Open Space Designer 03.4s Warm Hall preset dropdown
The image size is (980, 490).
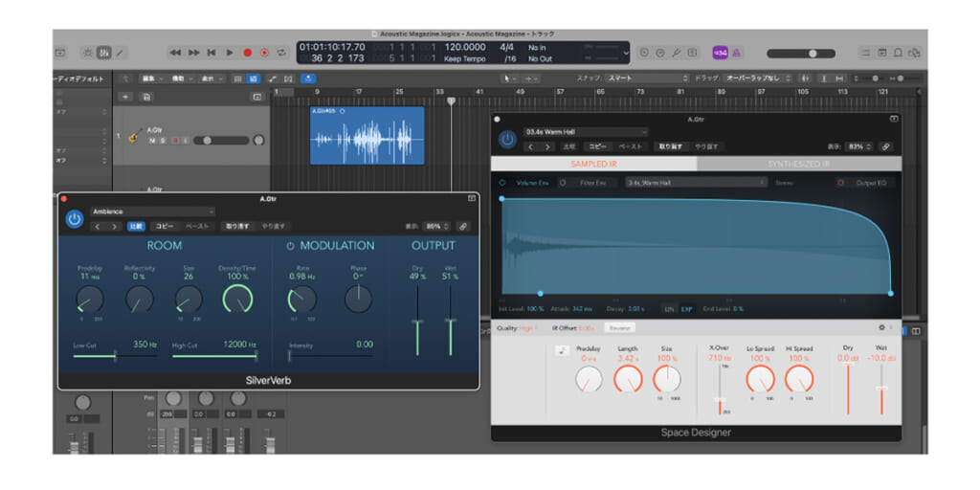[x=586, y=132]
